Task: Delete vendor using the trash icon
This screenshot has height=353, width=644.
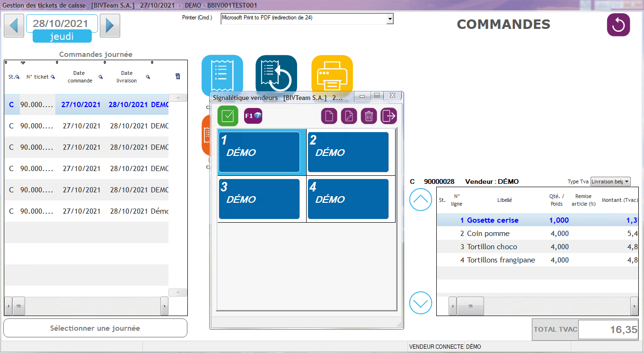Action: 369,116
